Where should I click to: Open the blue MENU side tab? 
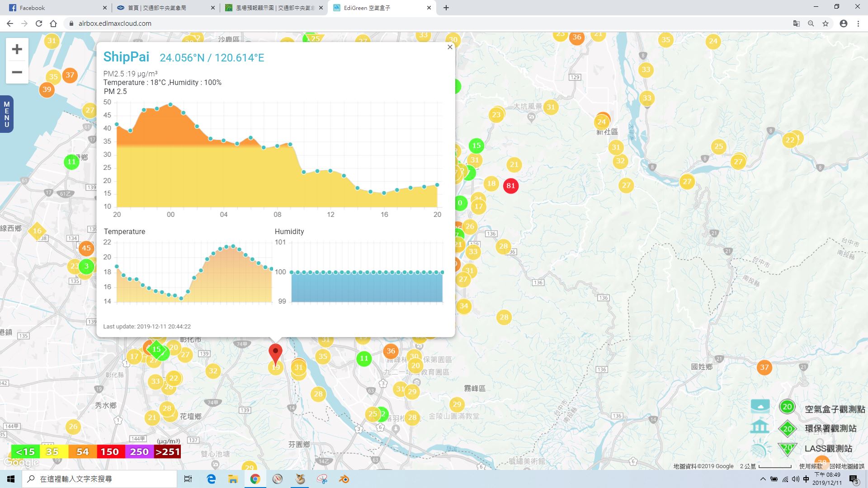tap(6, 114)
